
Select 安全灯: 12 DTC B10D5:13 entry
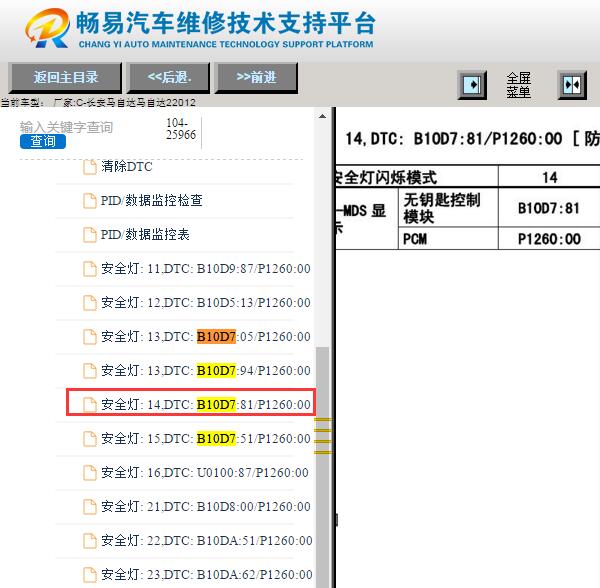(206, 303)
